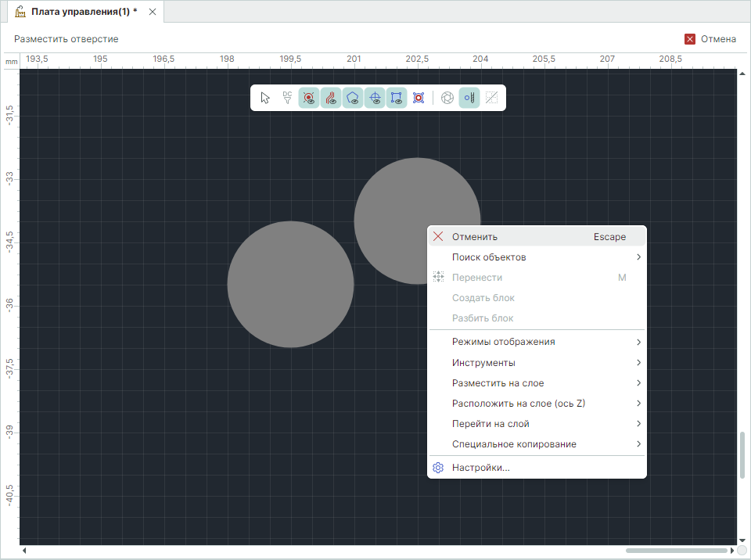Open the Инструменты submenu
Viewport: 751px width, 560px height.
tap(537, 363)
